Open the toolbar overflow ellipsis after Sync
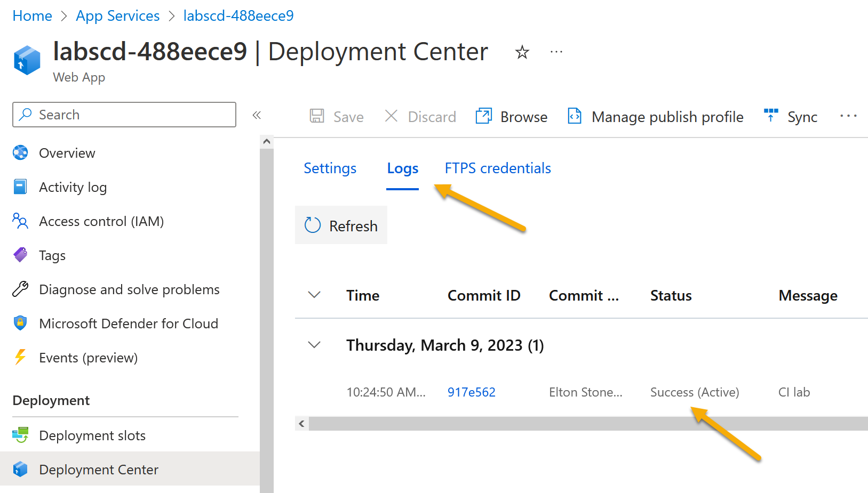The height and width of the screenshot is (493, 868). [x=848, y=116]
